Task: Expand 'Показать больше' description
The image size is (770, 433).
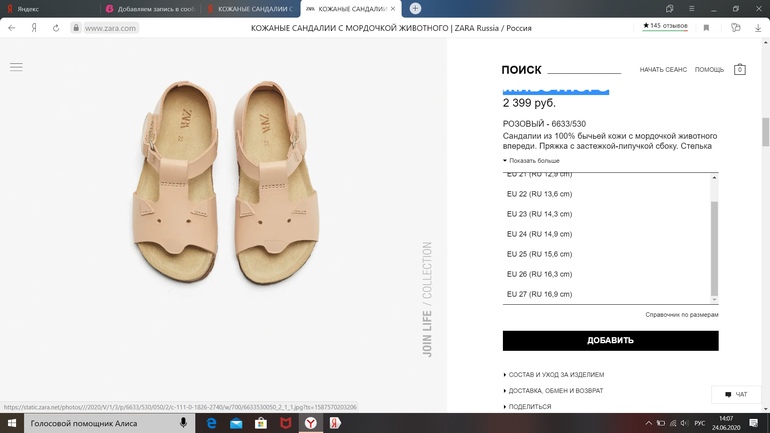Action: click(533, 161)
